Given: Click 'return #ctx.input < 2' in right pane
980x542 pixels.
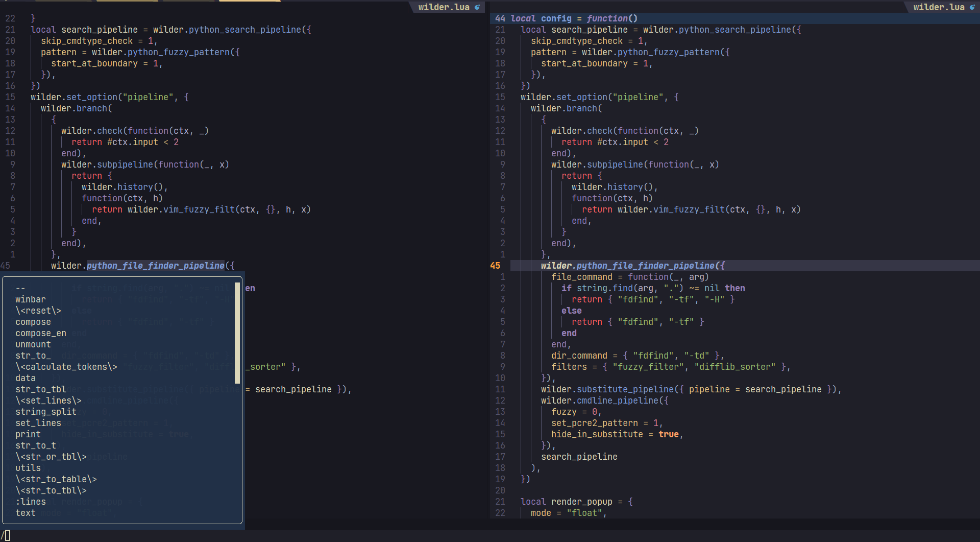Looking at the screenshot, I should [x=615, y=142].
